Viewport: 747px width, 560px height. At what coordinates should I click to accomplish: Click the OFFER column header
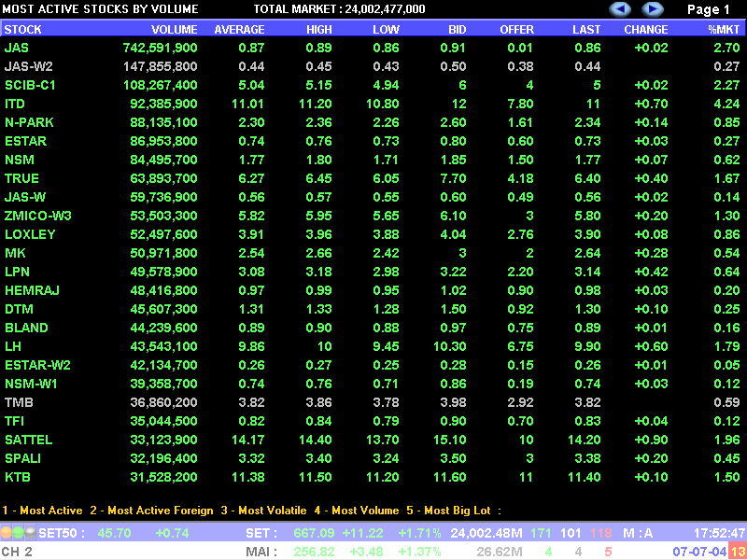coord(517,30)
